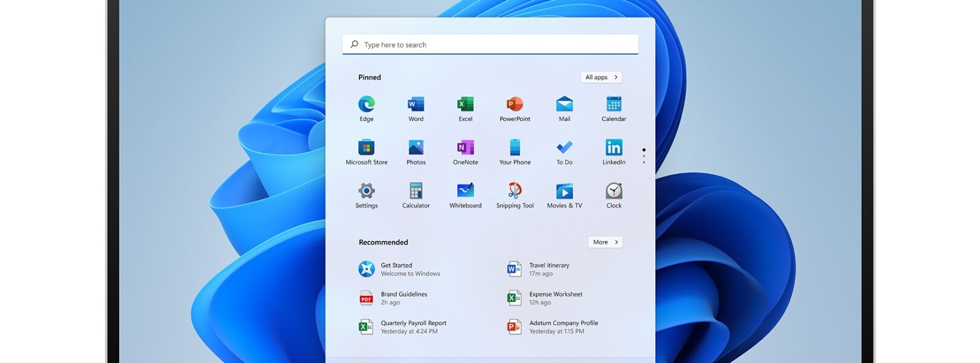
Task: Open OneNote pinned app
Action: point(465,152)
